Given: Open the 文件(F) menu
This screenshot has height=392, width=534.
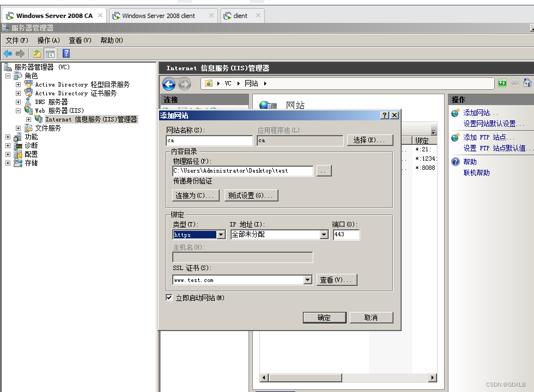Looking at the screenshot, I should click(17, 40).
